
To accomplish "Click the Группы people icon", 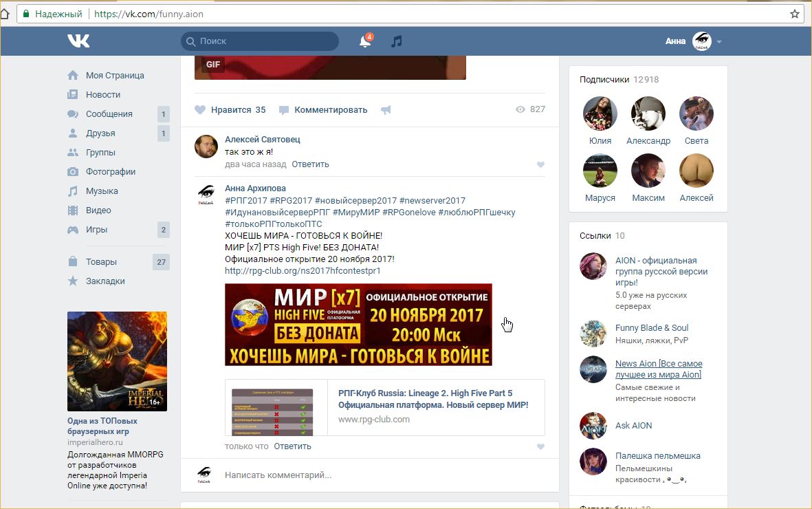I will [73, 153].
